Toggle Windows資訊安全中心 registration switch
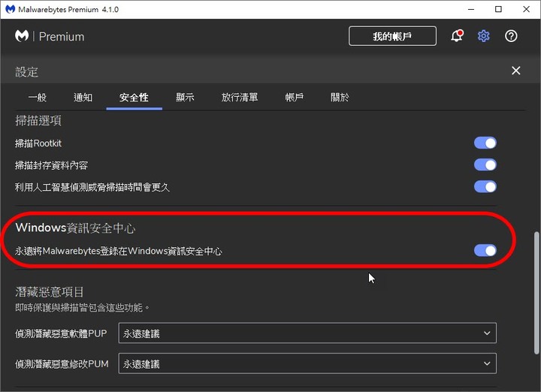This screenshot has height=392, width=541. 485,250
